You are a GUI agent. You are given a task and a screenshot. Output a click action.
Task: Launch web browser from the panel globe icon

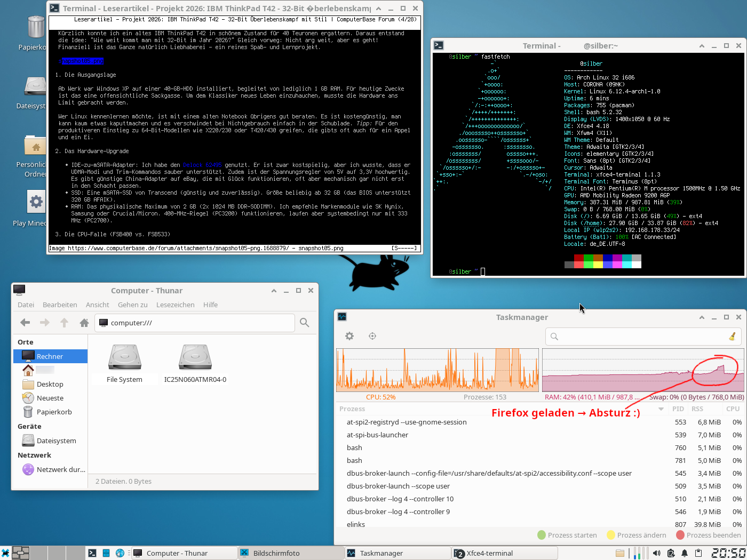(x=120, y=553)
